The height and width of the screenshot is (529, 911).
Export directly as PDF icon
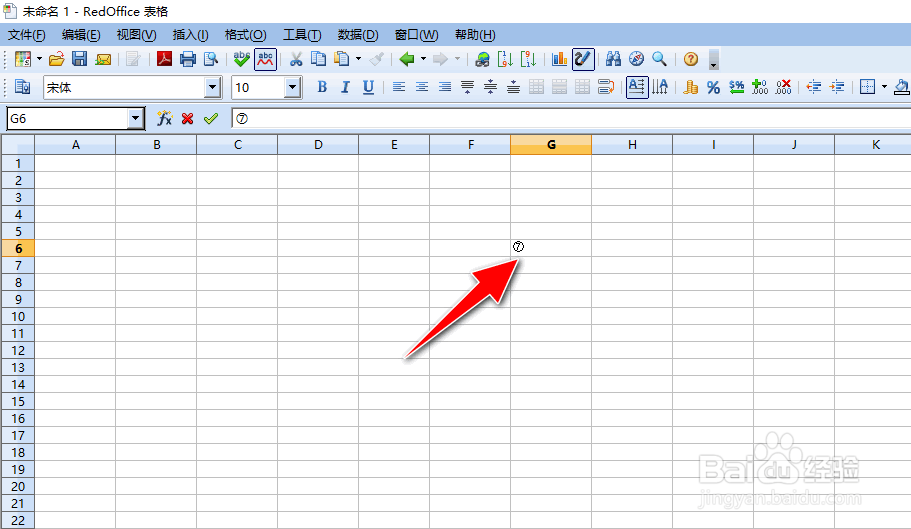pos(164,59)
